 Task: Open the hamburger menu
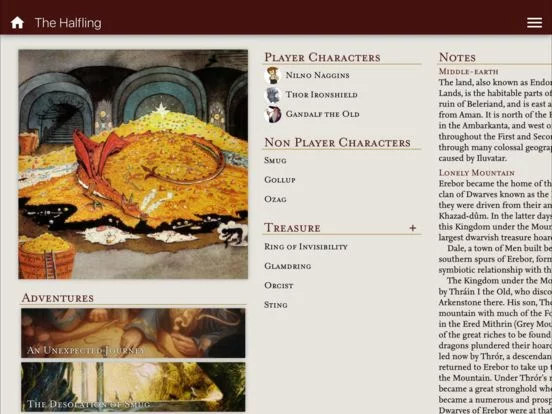click(x=534, y=23)
